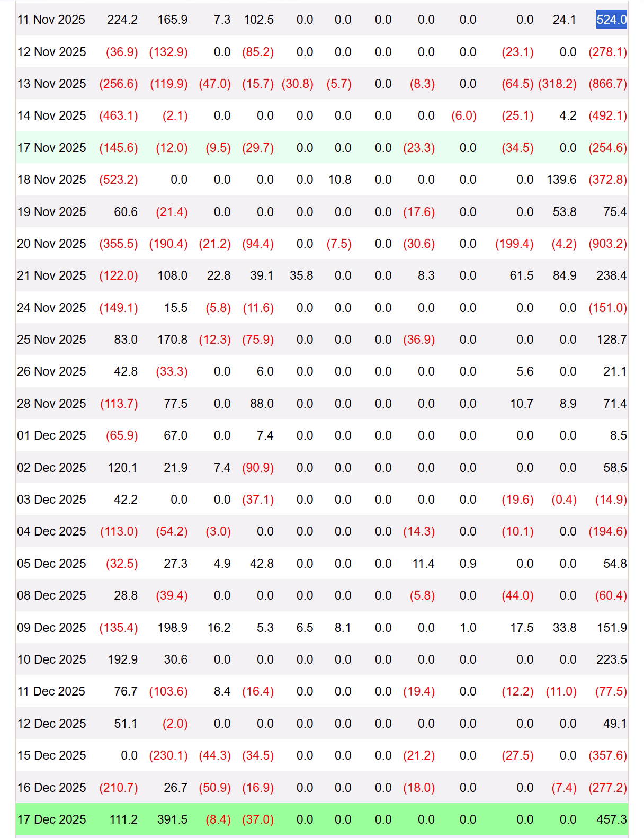644x838 pixels.
Task: Click the 139.6 value on 18 Nov
Action: [561, 180]
